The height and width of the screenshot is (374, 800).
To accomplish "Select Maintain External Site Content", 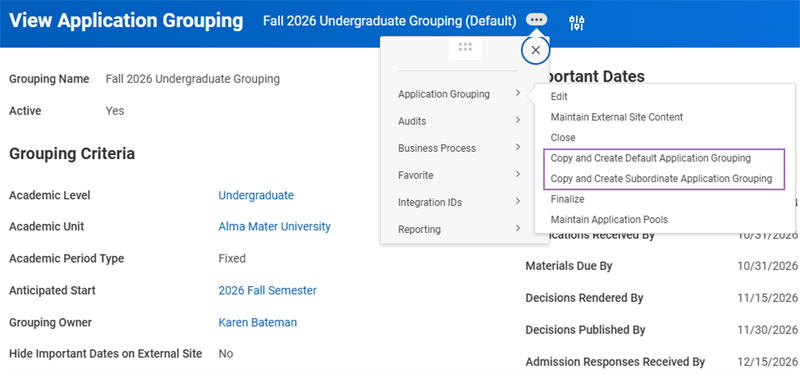I will (617, 117).
